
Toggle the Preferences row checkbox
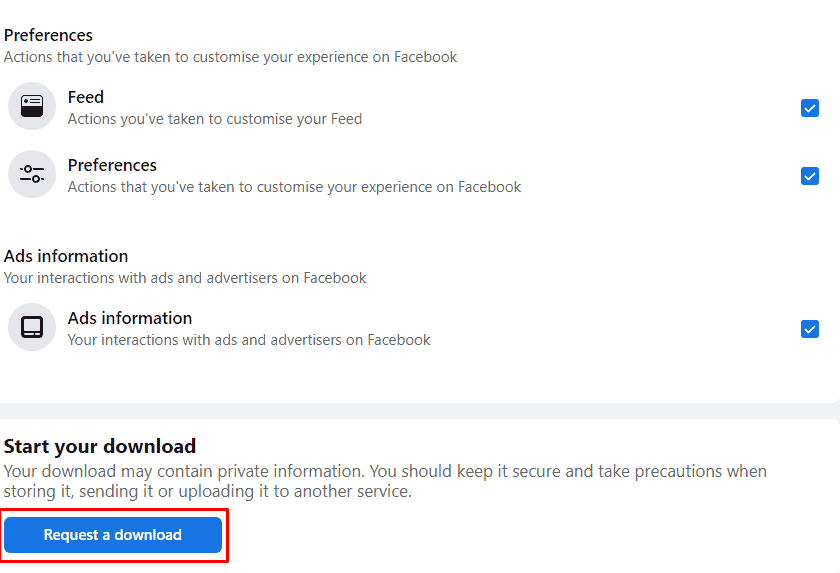tap(809, 176)
